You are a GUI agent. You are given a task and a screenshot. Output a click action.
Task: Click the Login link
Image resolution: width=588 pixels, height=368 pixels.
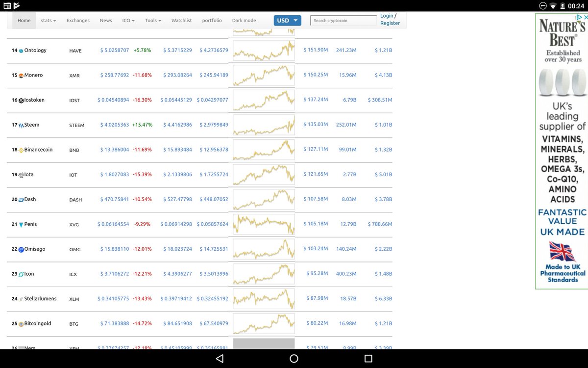tap(387, 16)
